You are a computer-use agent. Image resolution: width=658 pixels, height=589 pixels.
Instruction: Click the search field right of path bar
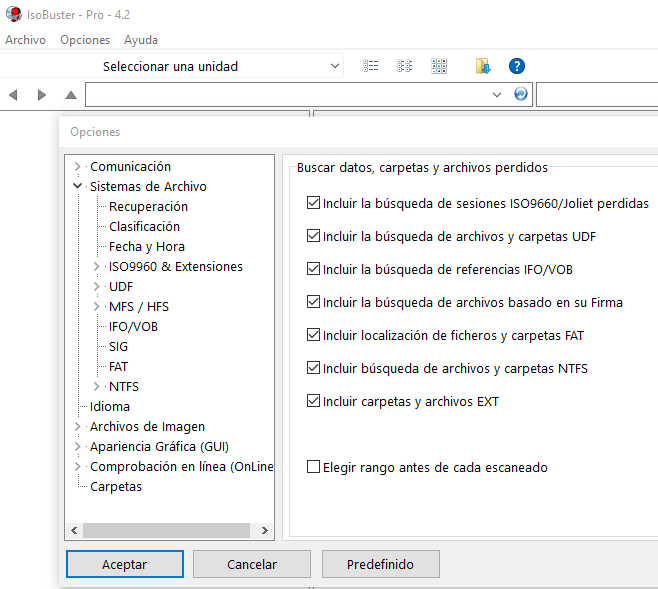597,94
